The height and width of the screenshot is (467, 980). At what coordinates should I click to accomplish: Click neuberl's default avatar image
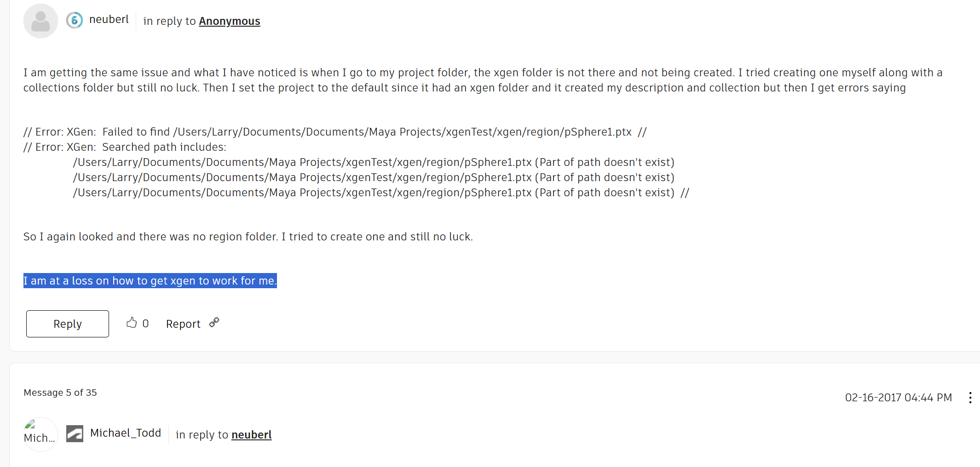40,21
